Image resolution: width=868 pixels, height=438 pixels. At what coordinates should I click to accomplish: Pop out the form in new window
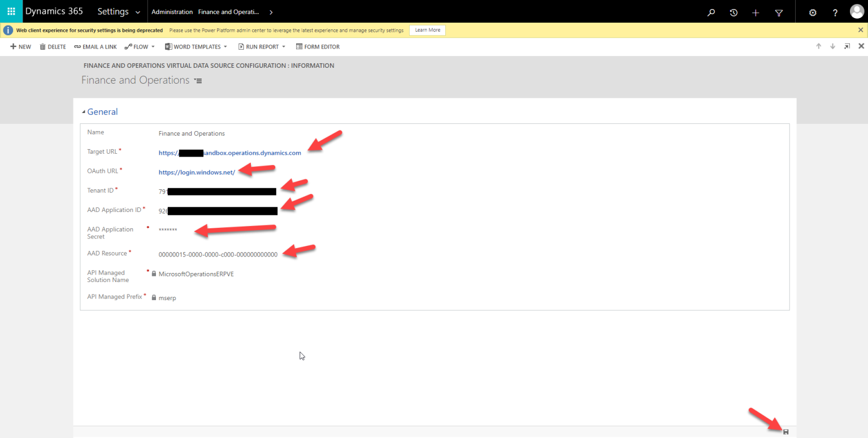(847, 46)
